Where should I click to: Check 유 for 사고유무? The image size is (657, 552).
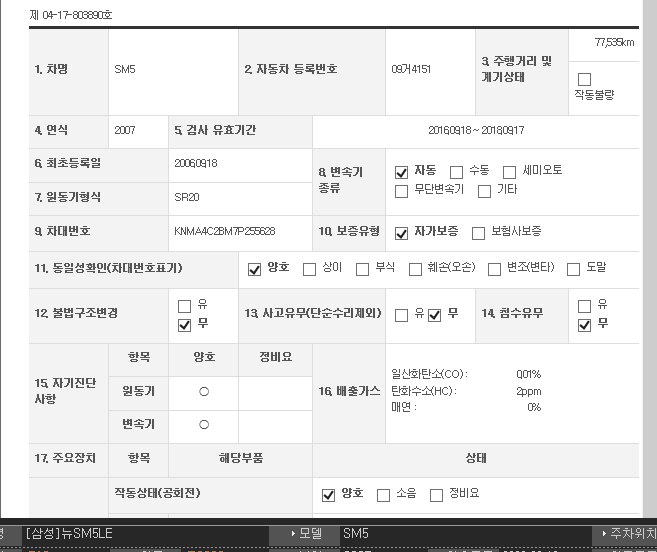point(402,315)
